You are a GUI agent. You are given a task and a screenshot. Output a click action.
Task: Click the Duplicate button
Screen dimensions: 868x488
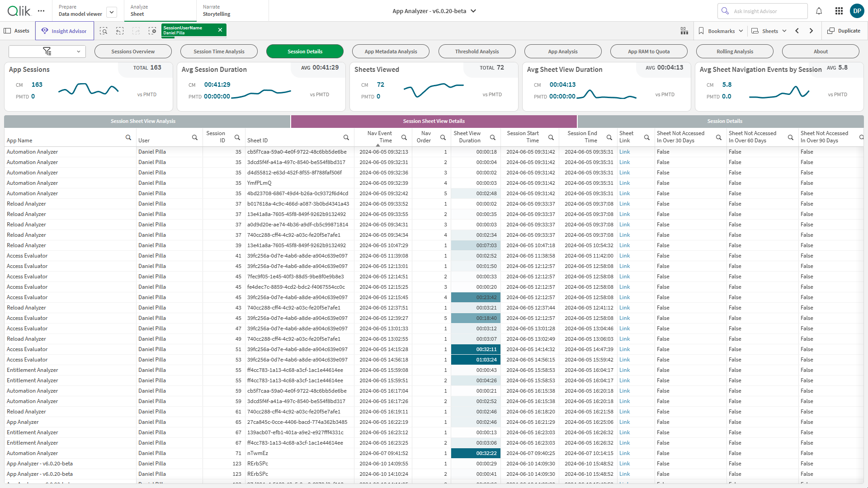[x=844, y=31]
